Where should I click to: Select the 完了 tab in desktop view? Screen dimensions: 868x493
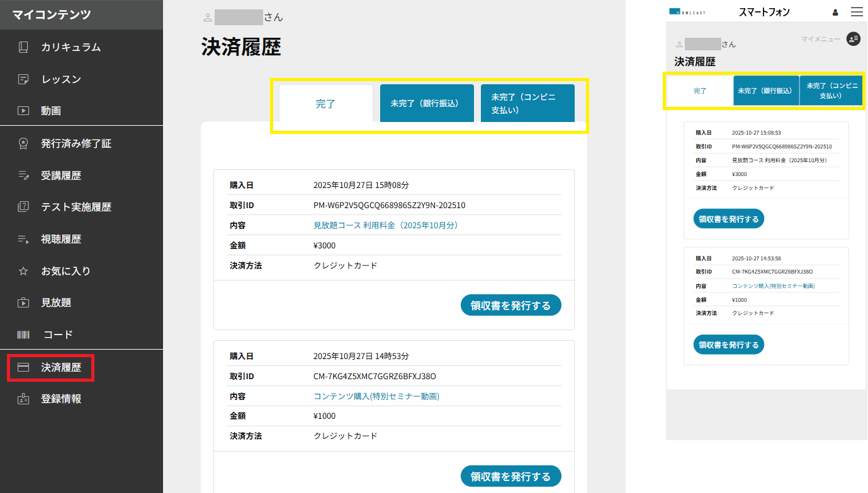tap(325, 104)
